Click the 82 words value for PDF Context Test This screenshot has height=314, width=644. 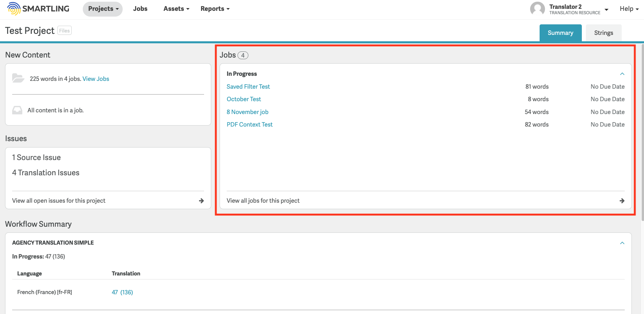(x=537, y=125)
